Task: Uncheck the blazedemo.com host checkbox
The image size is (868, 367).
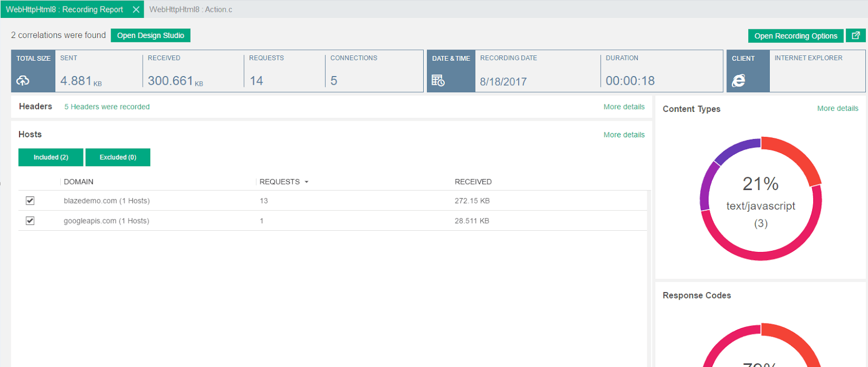Action: click(30, 200)
